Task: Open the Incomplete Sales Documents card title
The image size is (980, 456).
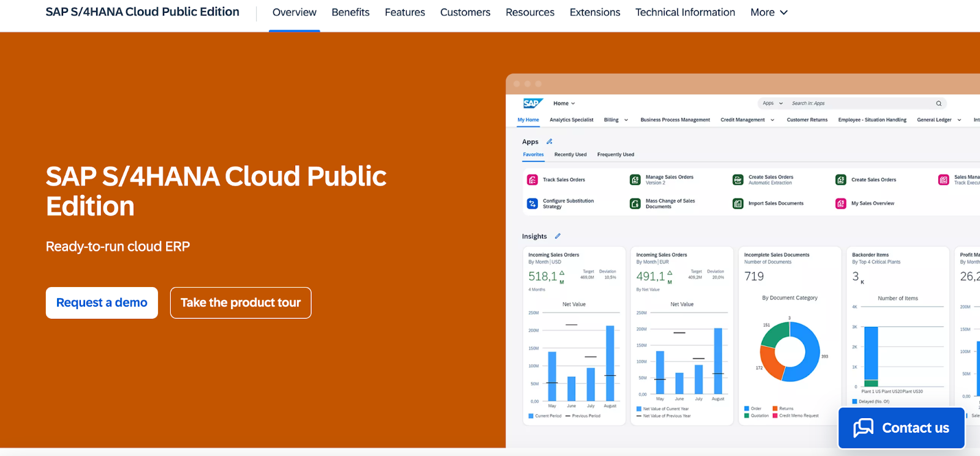Action: click(x=777, y=255)
